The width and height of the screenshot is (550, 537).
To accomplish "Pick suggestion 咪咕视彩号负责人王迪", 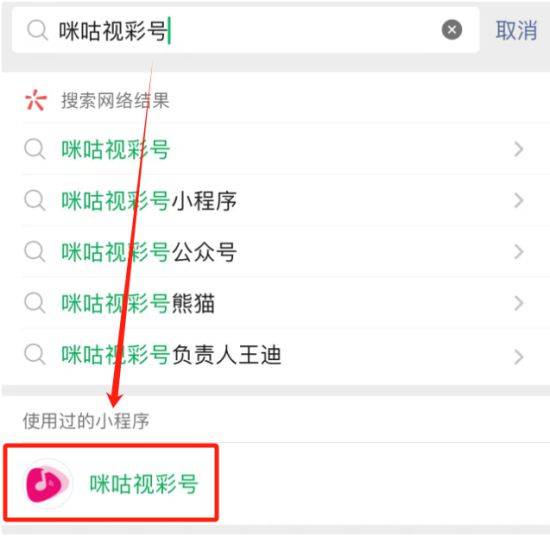I will tap(275, 355).
